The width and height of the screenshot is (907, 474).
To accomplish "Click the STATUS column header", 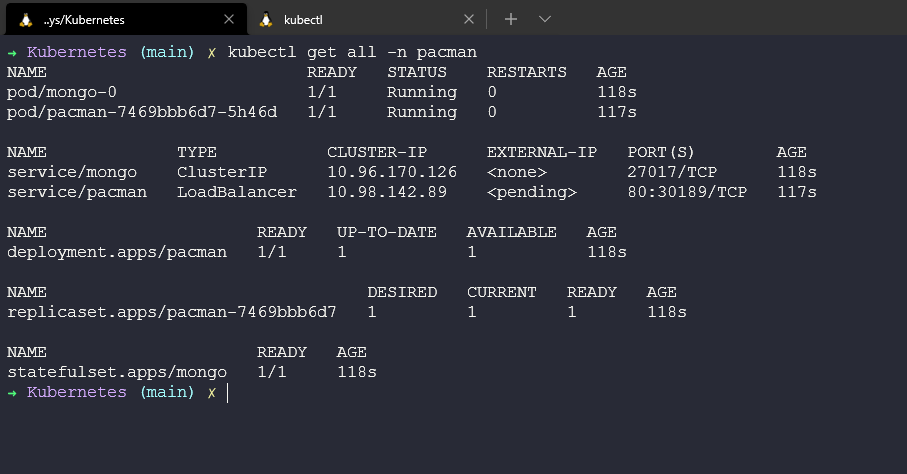I will [417, 72].
